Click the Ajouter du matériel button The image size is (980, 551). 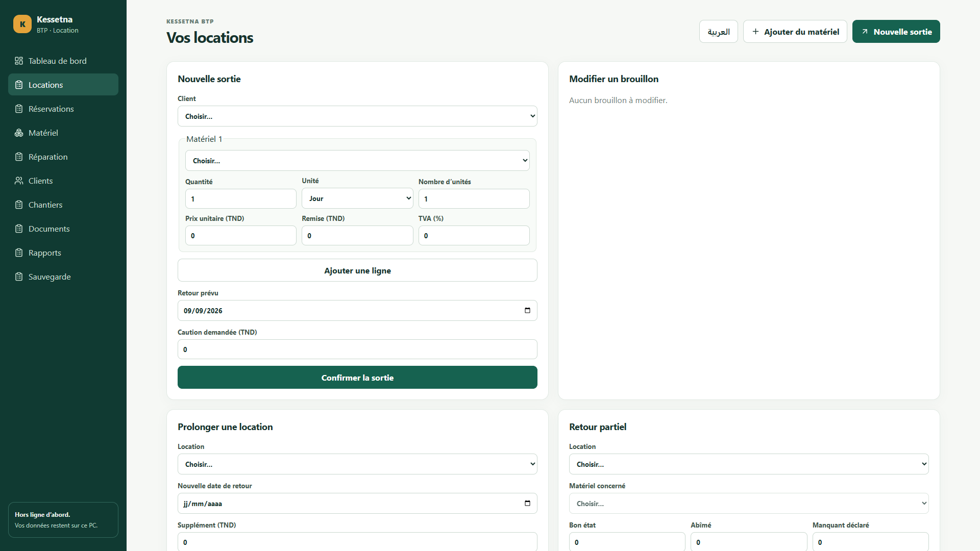click(795, 32)
